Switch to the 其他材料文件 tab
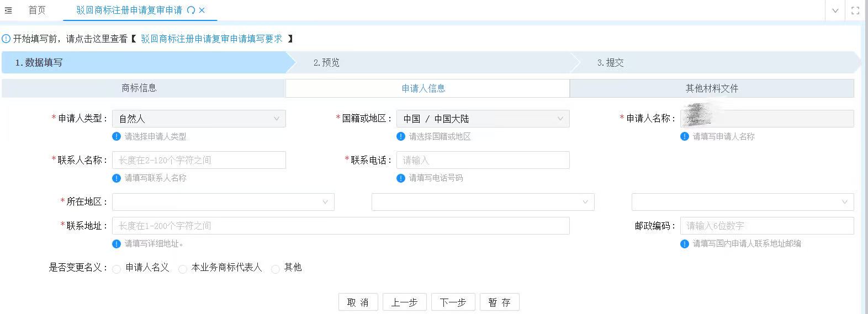This screenshot has height=314, width=868. point(712,88)
